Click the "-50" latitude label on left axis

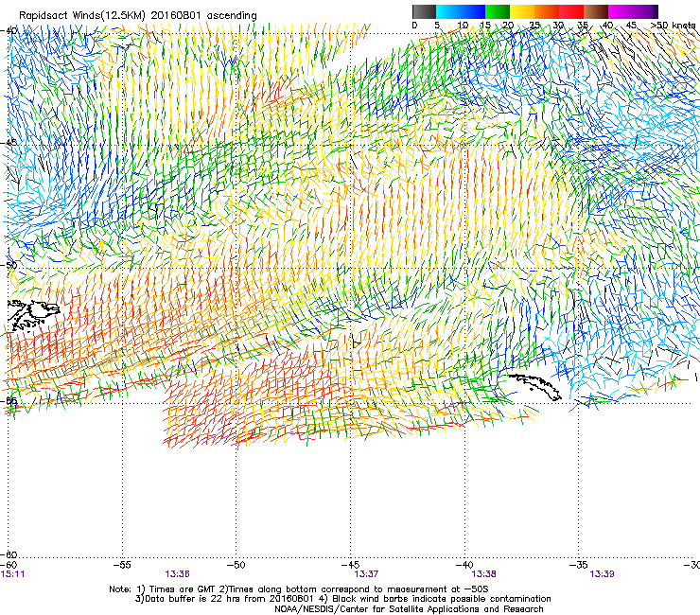click(x=9, y=265)
